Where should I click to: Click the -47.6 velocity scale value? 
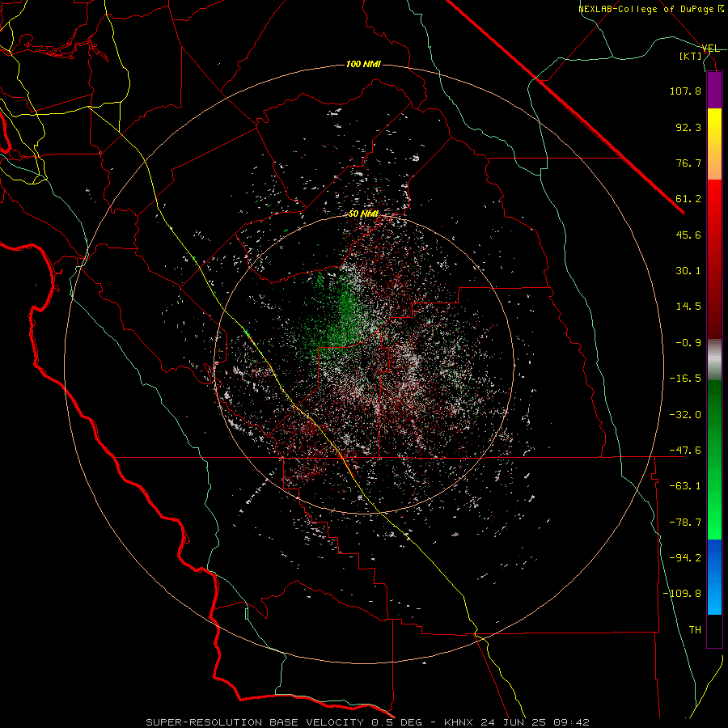685,451
